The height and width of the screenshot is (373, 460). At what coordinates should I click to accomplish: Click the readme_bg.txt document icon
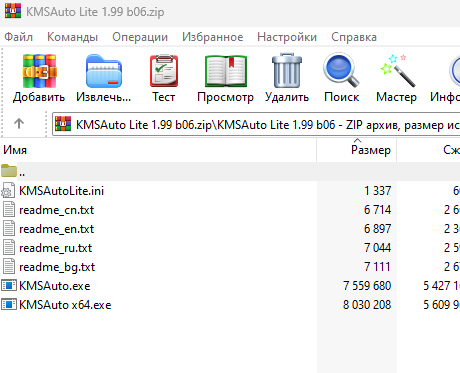9,267
